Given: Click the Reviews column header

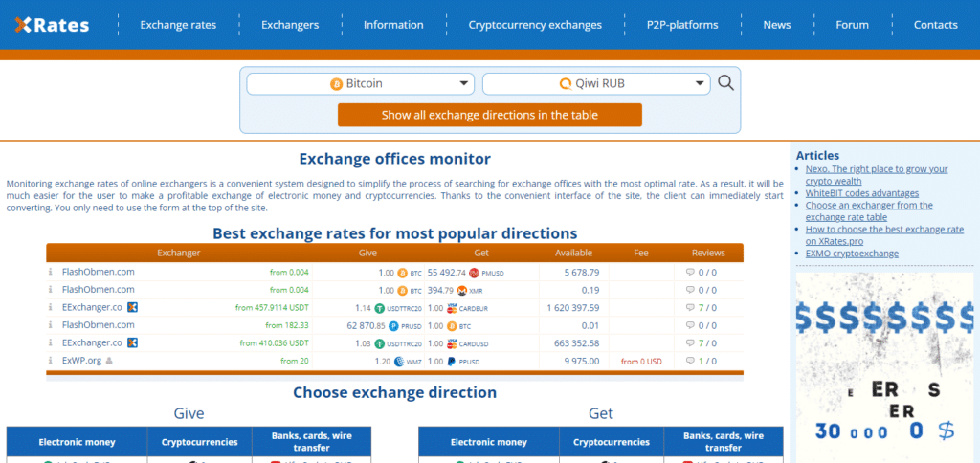Looking at the screenshot, I should point(708,254).
